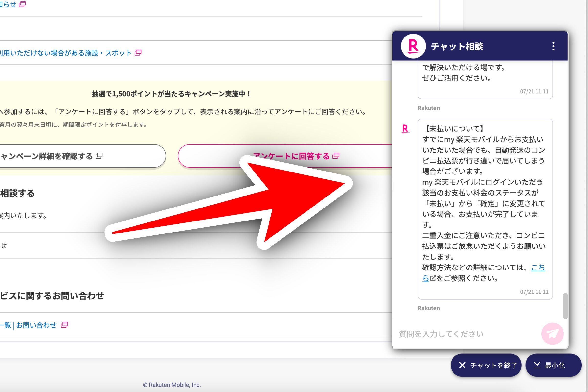Click new-window icon beside 施設・スポット link
The height and width of the screenshot is (392, 588).
[x=138, y=53]
